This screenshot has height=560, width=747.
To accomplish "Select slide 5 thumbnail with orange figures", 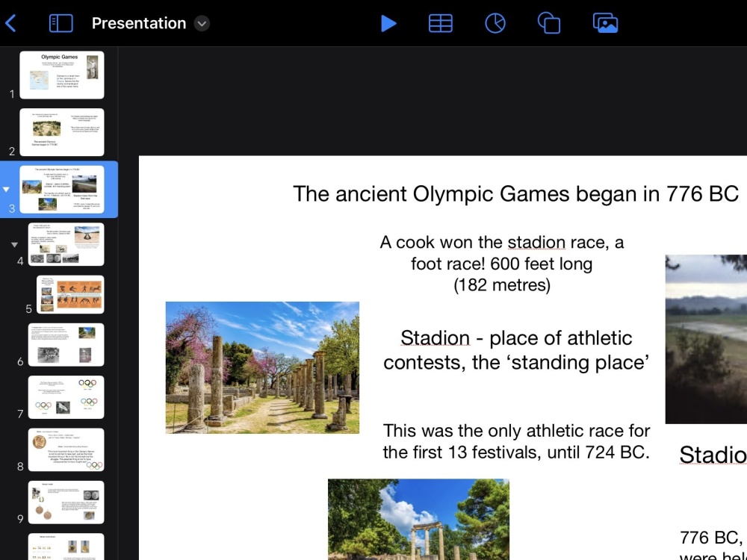I will (70, 294).
